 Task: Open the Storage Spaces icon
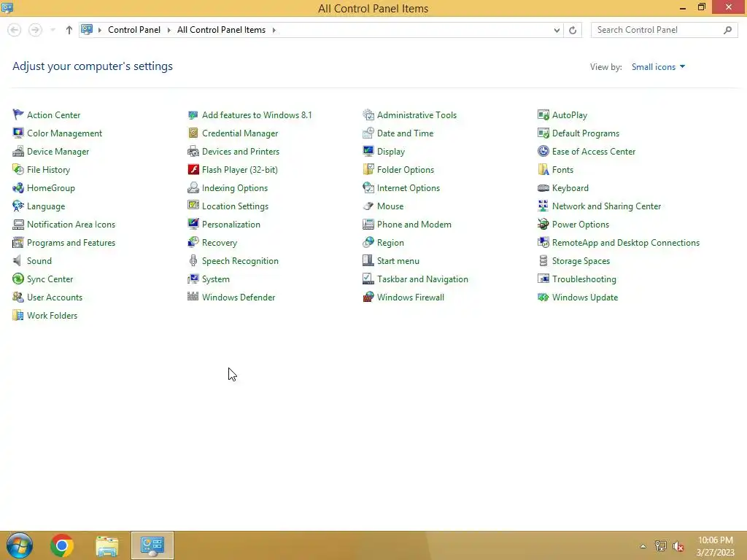point(543,261)
